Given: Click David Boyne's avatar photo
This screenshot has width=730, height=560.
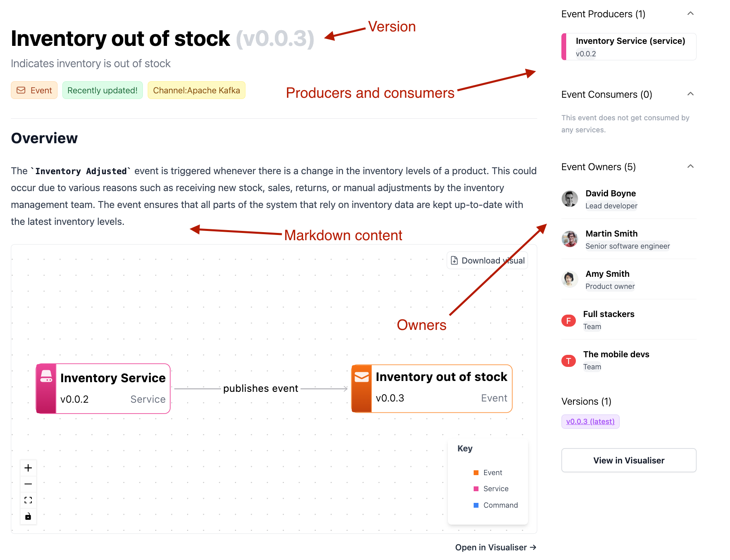Looking at the screenshot, I should (569, 199).
